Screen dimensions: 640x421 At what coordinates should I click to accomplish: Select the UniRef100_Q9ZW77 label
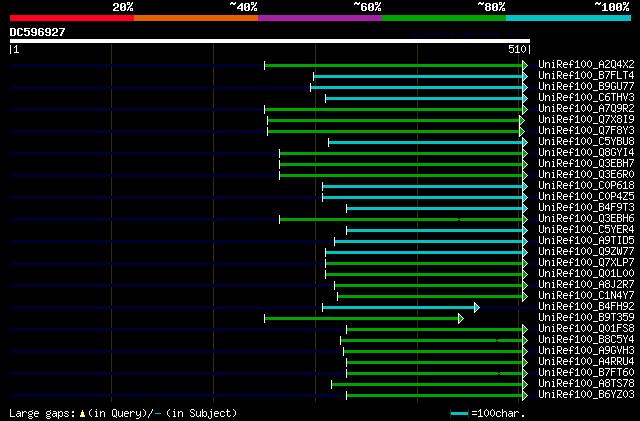click(586, 252)
